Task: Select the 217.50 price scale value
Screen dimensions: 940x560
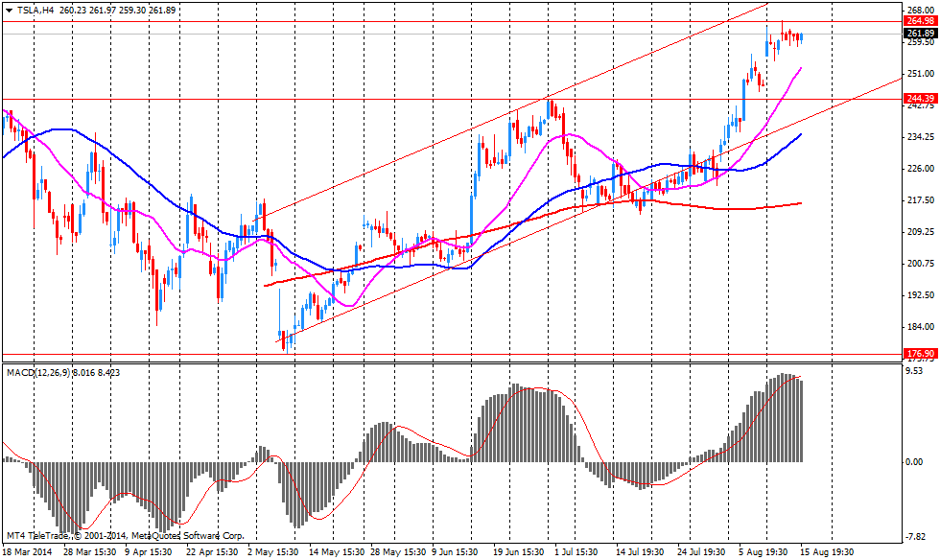Action: 922,200
